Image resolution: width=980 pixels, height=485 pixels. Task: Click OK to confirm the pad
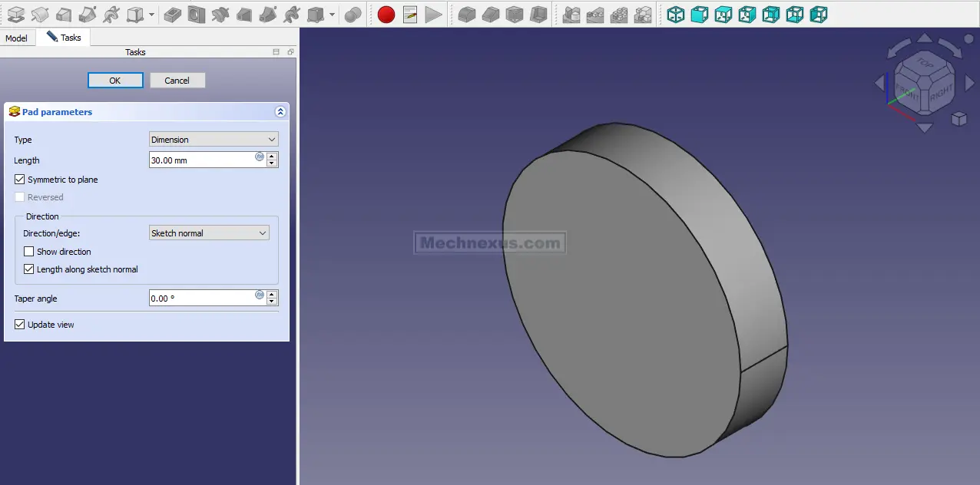115,81
